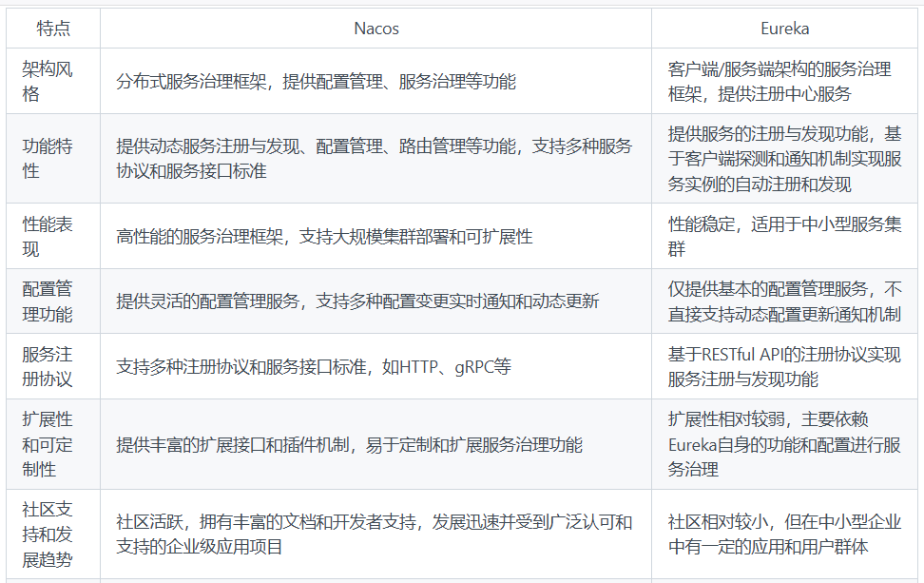Click the 架构风格 row label
Image resolution: width=924 pixels, height=583 pixels.
pos(53,82)
